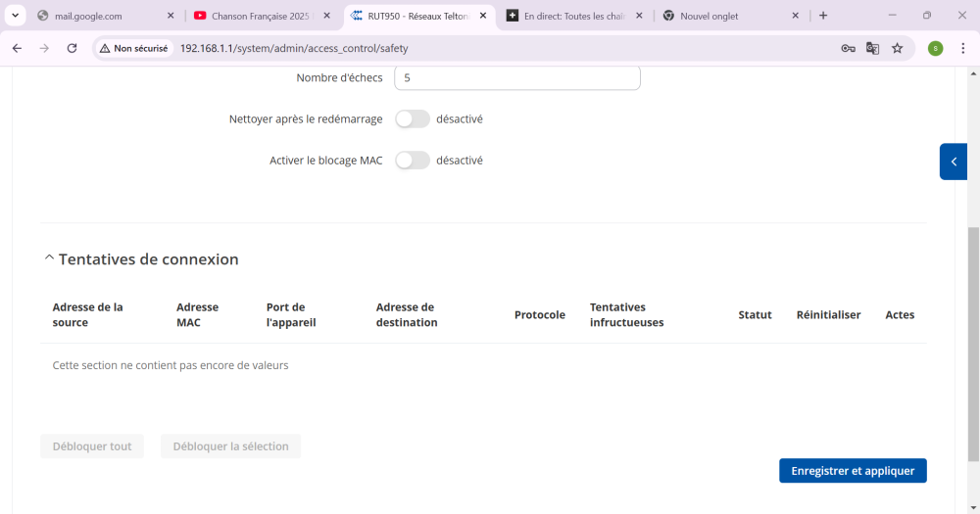
Task: Click the Débloquer tout button
Action: (92, 446)
